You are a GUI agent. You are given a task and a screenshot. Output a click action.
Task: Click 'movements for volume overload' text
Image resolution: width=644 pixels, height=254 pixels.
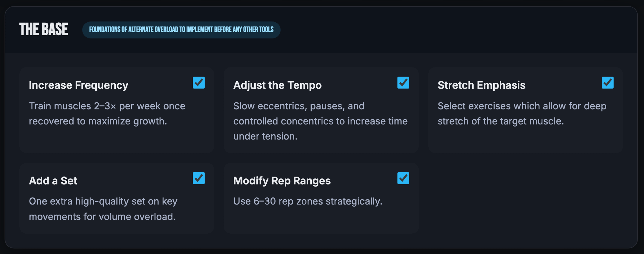(x=102, y=216)
